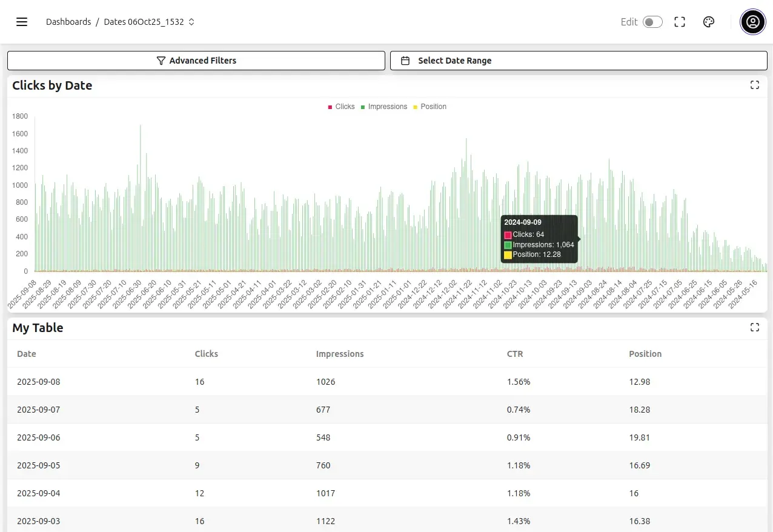Viewport: 773px width, 532px height.
Task: Click the CTR column header
Action: [514, 354]
